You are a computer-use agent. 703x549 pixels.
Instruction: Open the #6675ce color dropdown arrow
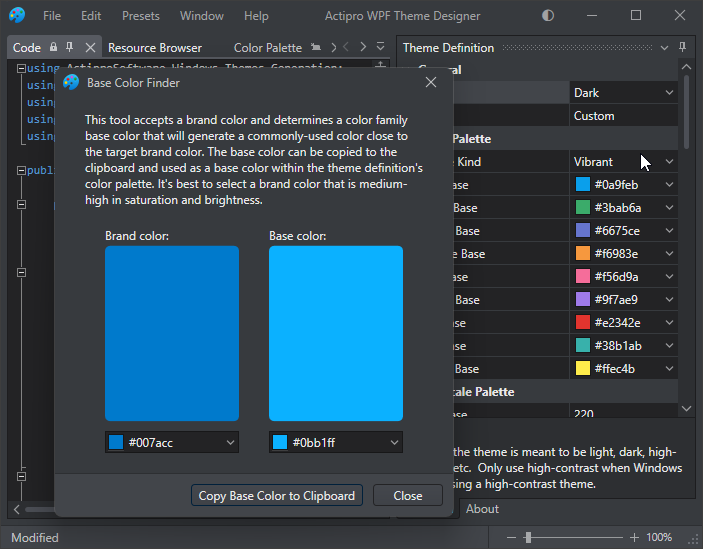pyautogui.click(x=669, y=230)
